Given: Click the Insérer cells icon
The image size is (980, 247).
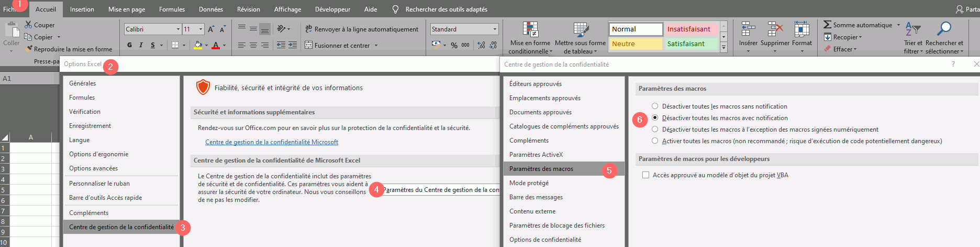Looking at the screenshot, I should 748,30.
